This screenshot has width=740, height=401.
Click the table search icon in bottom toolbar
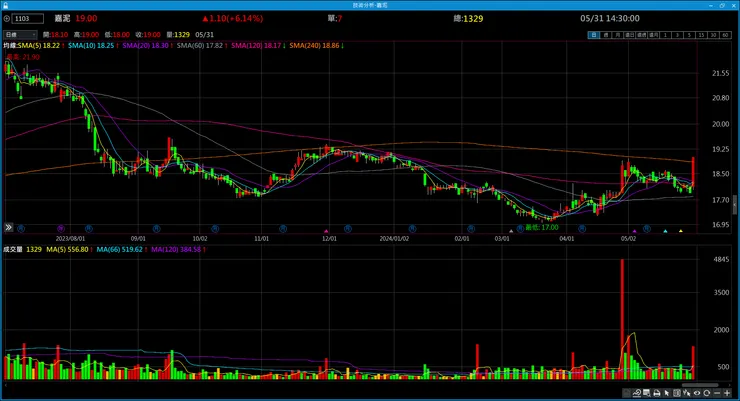pos(647,393)
